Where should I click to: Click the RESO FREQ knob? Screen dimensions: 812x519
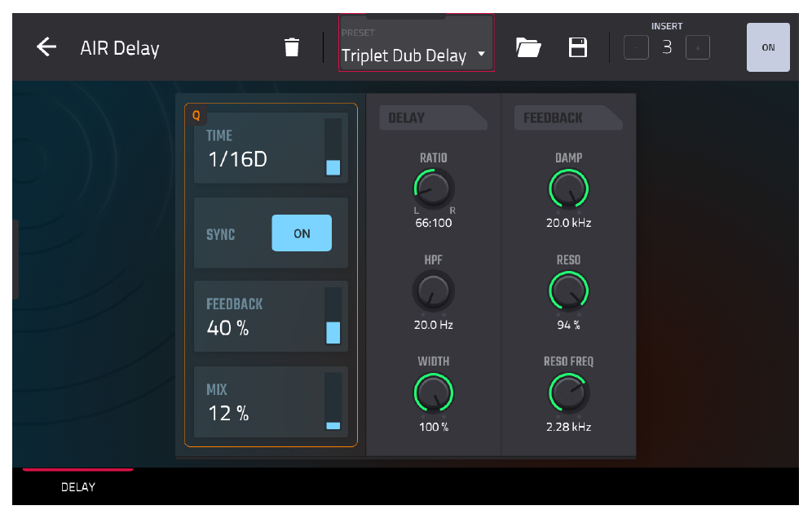(568, 393)
